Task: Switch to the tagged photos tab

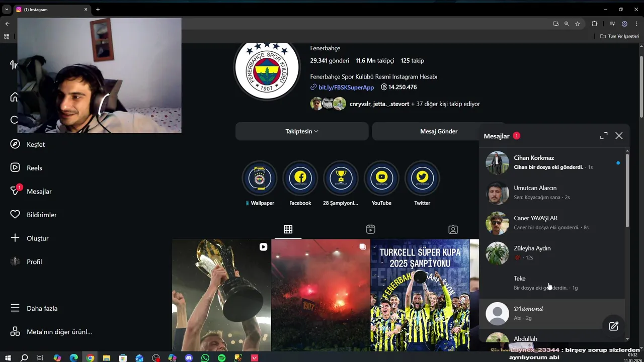Action: [453, 229]
